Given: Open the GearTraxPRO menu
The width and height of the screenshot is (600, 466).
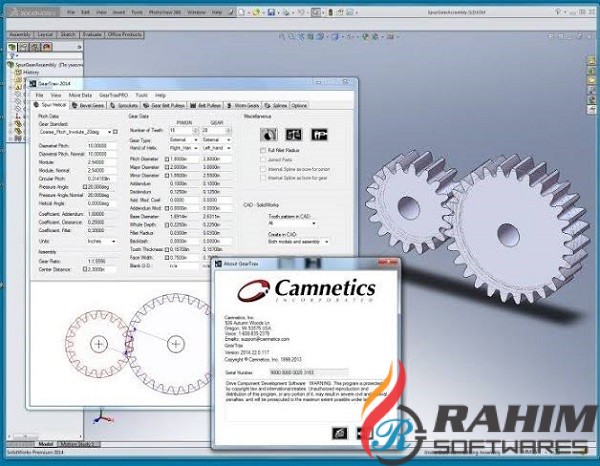Looking at the screenshot, I should [113, 95].
